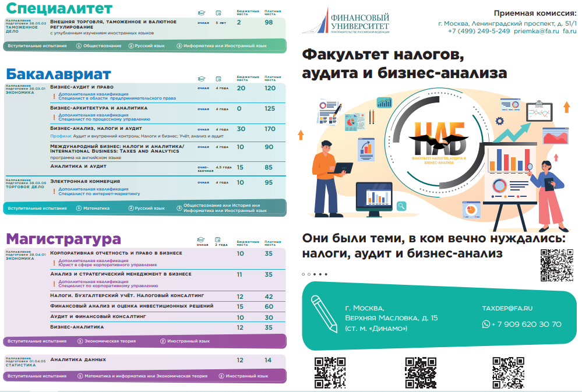Click the НАБ faculty emblem with the bird
The height and width of the screenshot is (392, 582).
point(439,143)
